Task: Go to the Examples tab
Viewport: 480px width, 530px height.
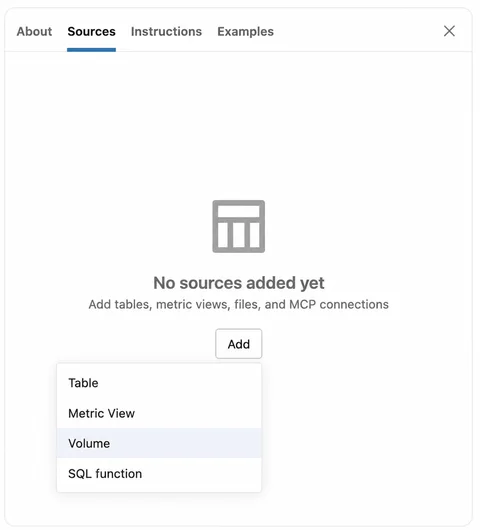Action: click(245, 31)
